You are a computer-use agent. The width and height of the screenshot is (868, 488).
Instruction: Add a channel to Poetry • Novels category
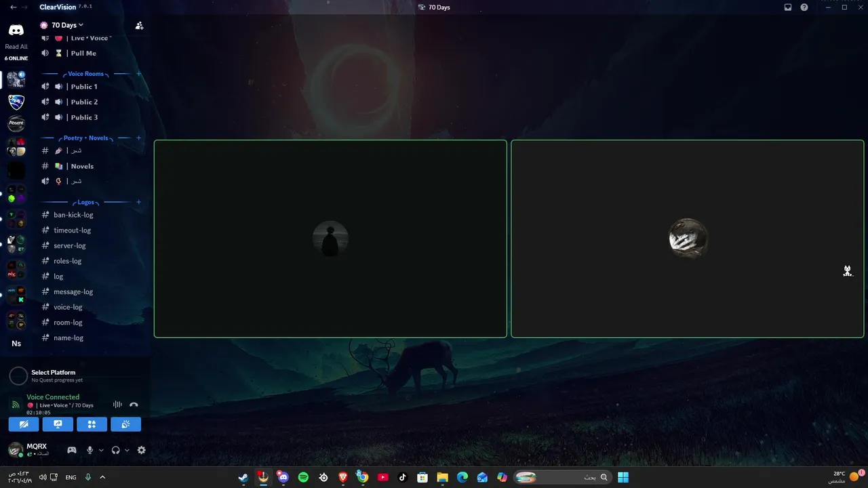(139, 138)
